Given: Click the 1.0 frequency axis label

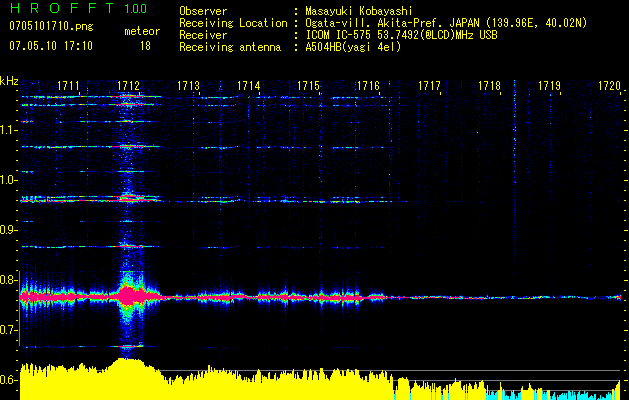Looking at the screenshot, I should 8,180.
